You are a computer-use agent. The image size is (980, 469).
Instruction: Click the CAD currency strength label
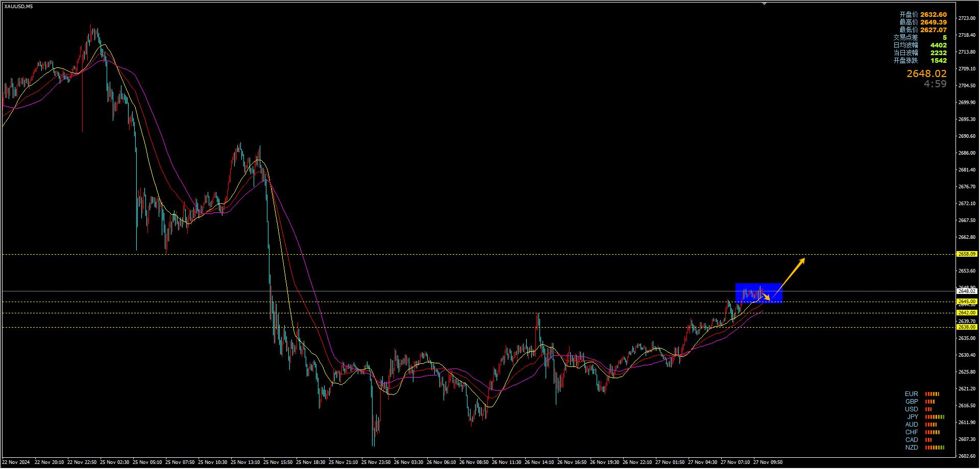tap(911, 440)
